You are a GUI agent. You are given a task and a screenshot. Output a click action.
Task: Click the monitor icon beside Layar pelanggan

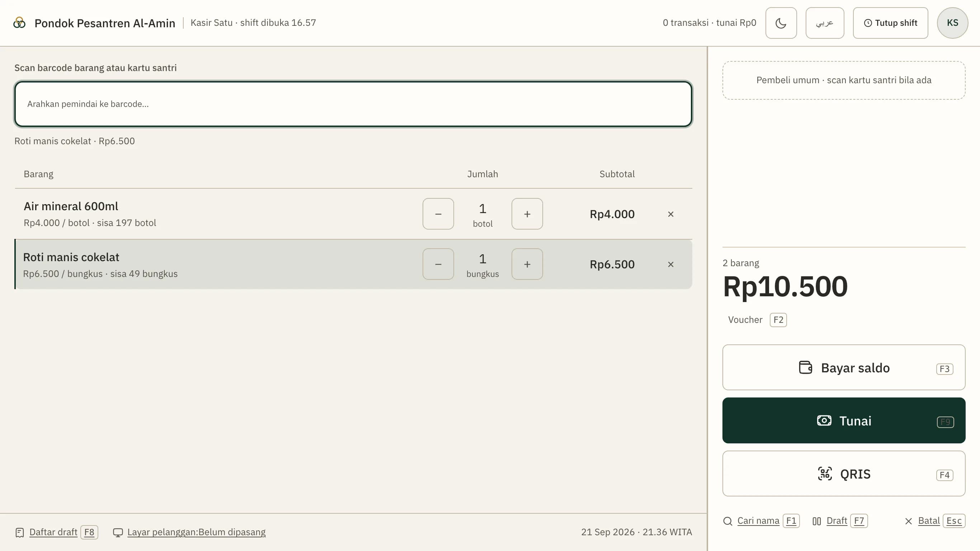[118, 532]
